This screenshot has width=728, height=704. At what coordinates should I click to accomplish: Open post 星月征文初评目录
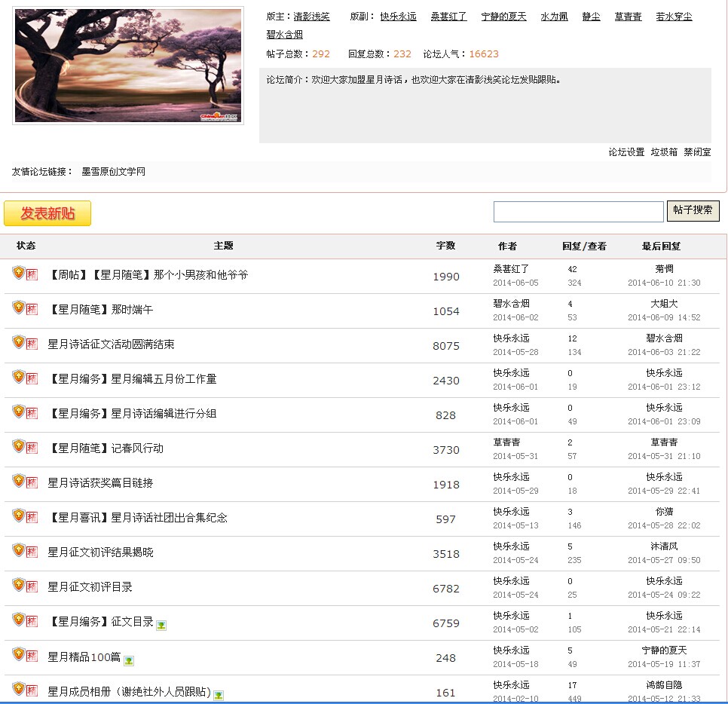coord(90,587)
